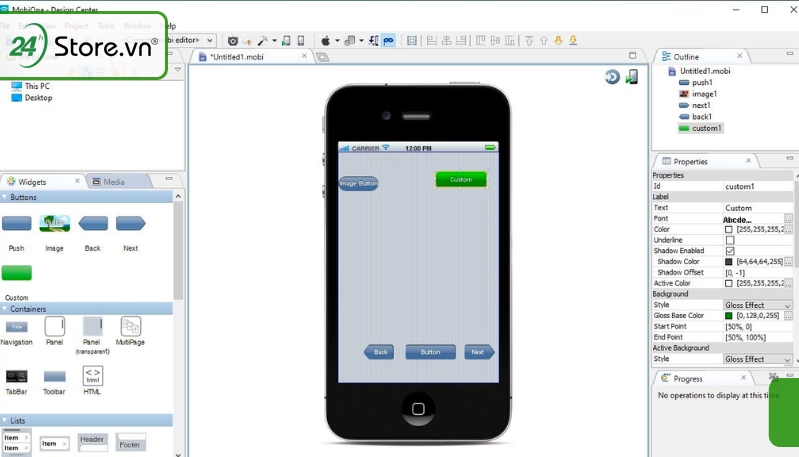This screenshot has height=457, width=799.
Task: Open the dropdown arrow beside the Apple icon
Action: pos(337,41)
